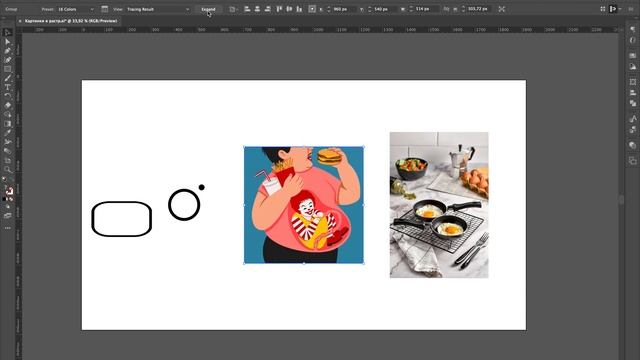Close the document tab

point(20,21)
